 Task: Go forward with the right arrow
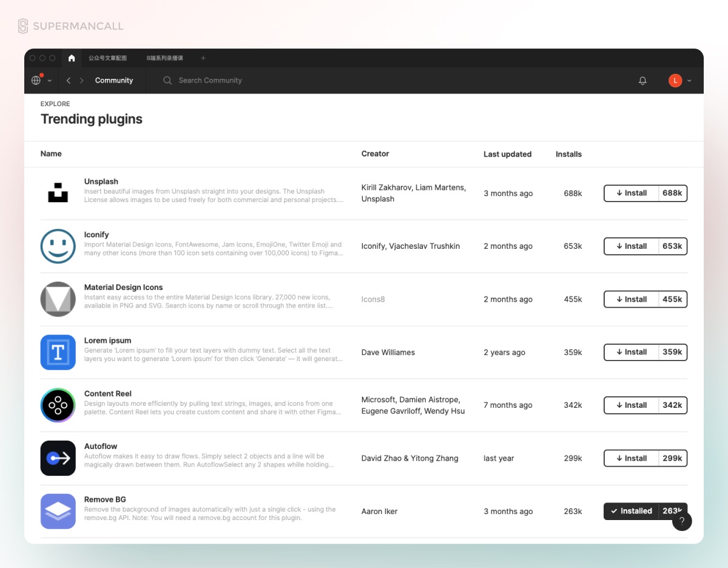point(82,80)
